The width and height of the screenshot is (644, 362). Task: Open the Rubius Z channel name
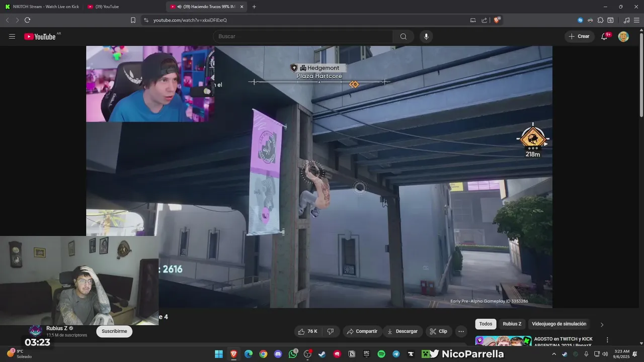57,328
